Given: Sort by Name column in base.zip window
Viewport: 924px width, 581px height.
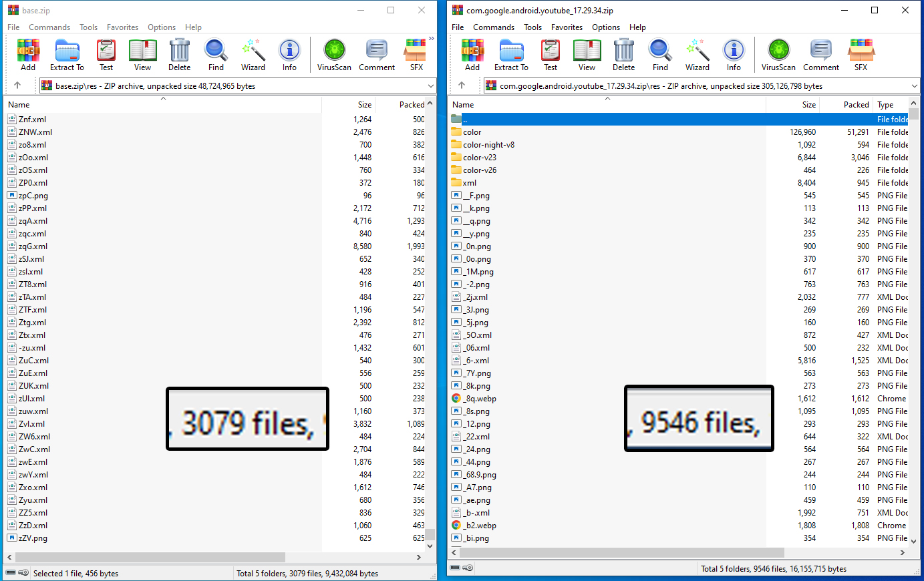Looking at the screenshot, I should tap(163, 105).
